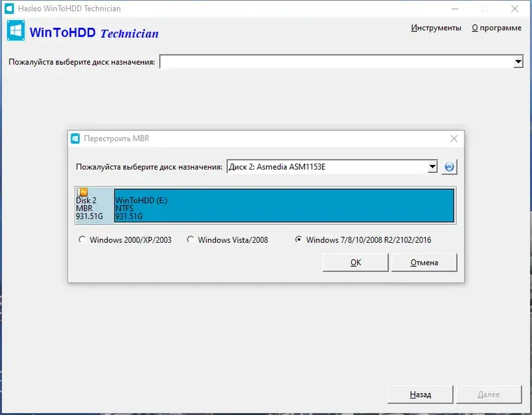
Task: Click the refresh disk list icon
Action: (x=450, y=167)
